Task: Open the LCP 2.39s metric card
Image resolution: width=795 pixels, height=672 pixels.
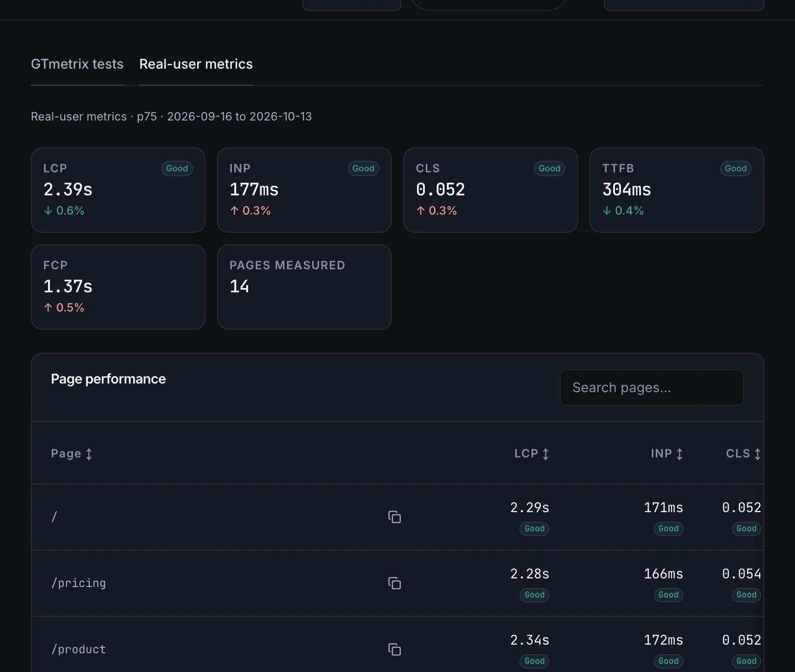Action: (118, 190)
